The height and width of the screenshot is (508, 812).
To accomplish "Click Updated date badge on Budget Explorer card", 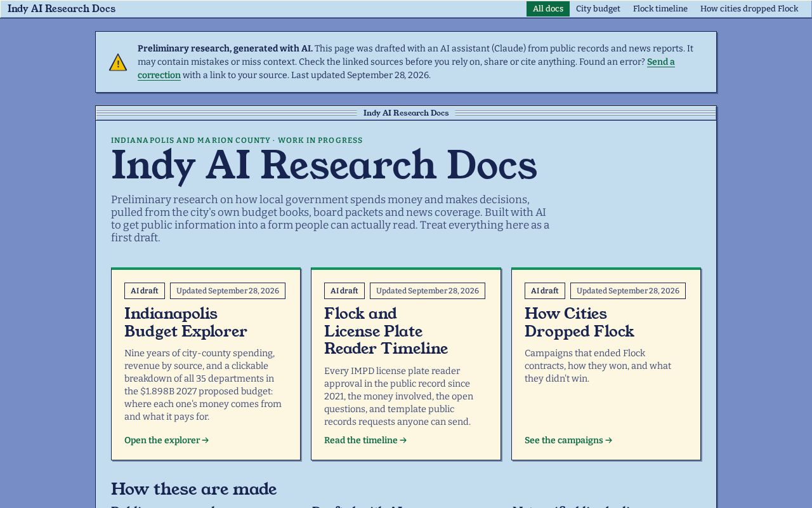I will tap(228, 291).
